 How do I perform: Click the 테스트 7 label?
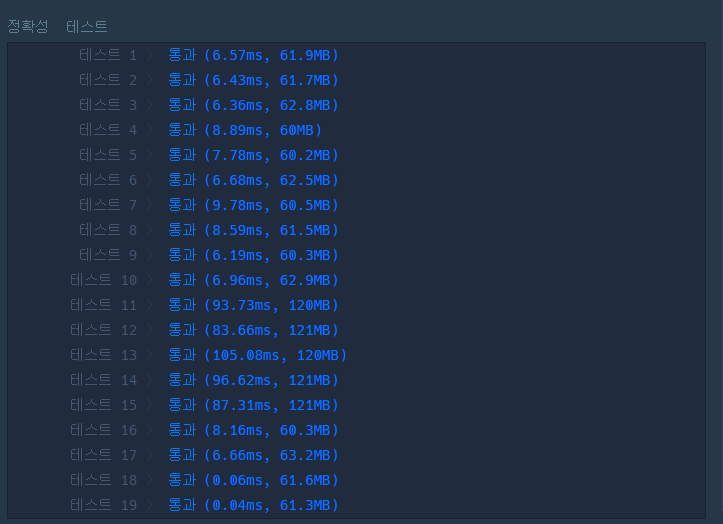click(x=108, y=204)
